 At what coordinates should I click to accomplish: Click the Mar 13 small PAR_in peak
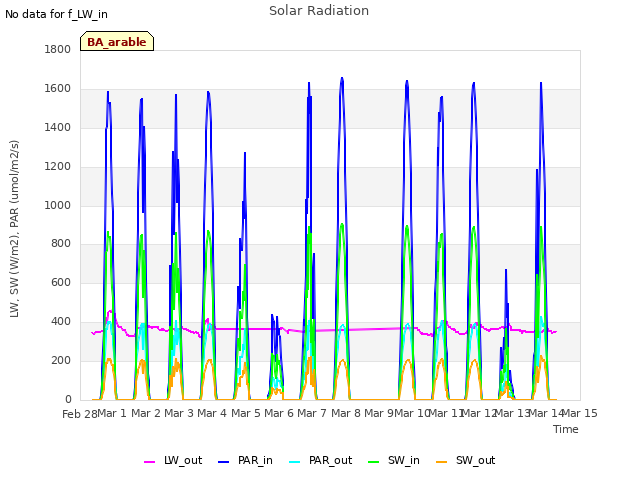pos(506,270)
